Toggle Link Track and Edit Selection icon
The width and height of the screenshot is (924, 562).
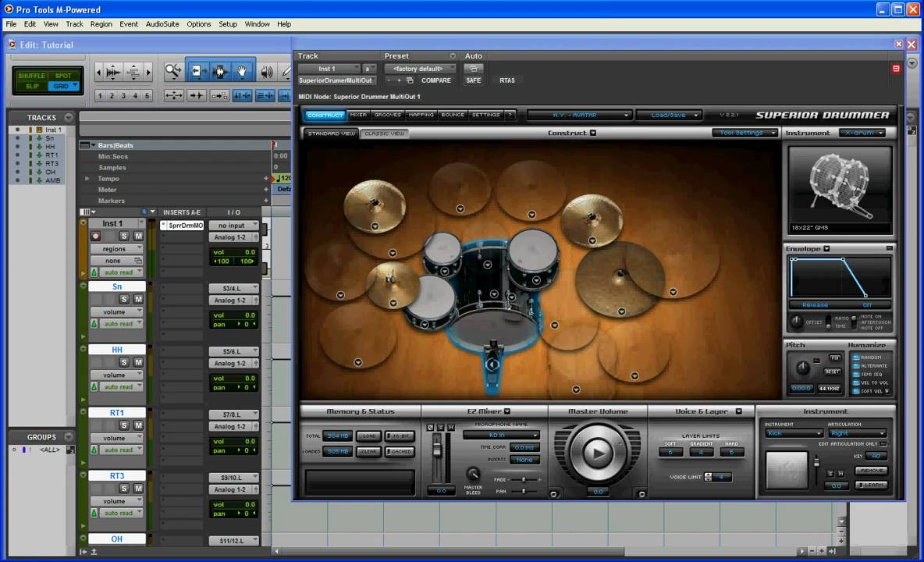click(x=265, y=95)
